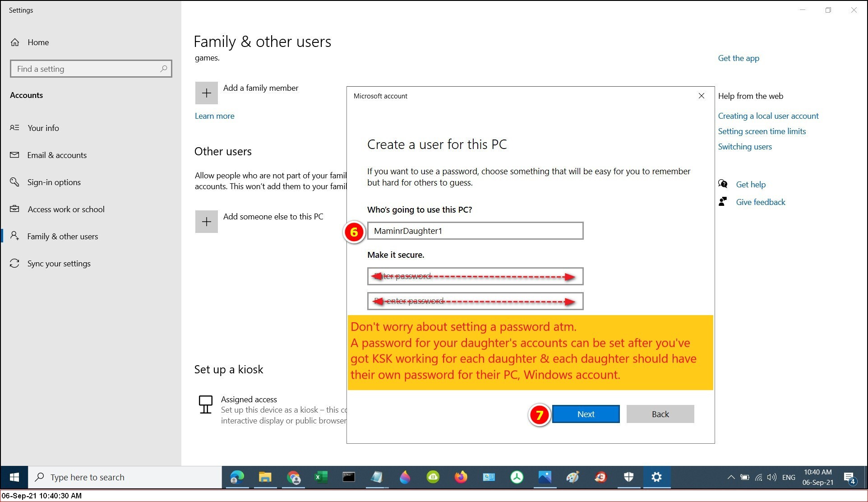This screenshot has height=502, width=868.
Task: Click the Learn more link
Action: tap(214, 116)
